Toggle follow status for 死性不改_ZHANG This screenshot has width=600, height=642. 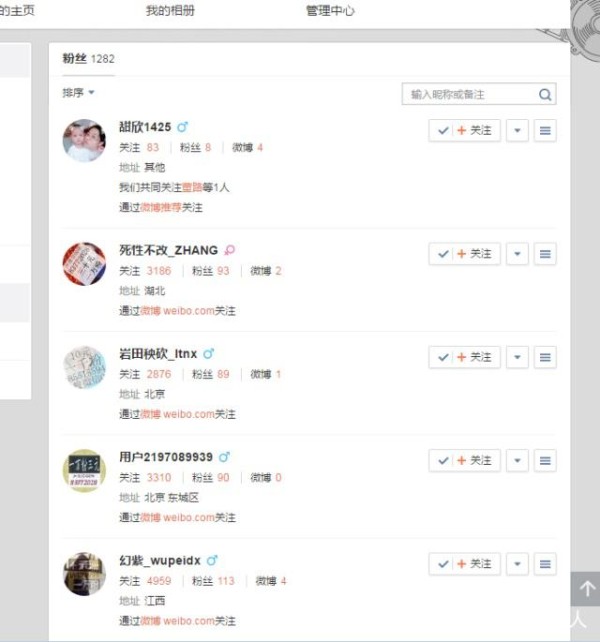coord(464,254)
